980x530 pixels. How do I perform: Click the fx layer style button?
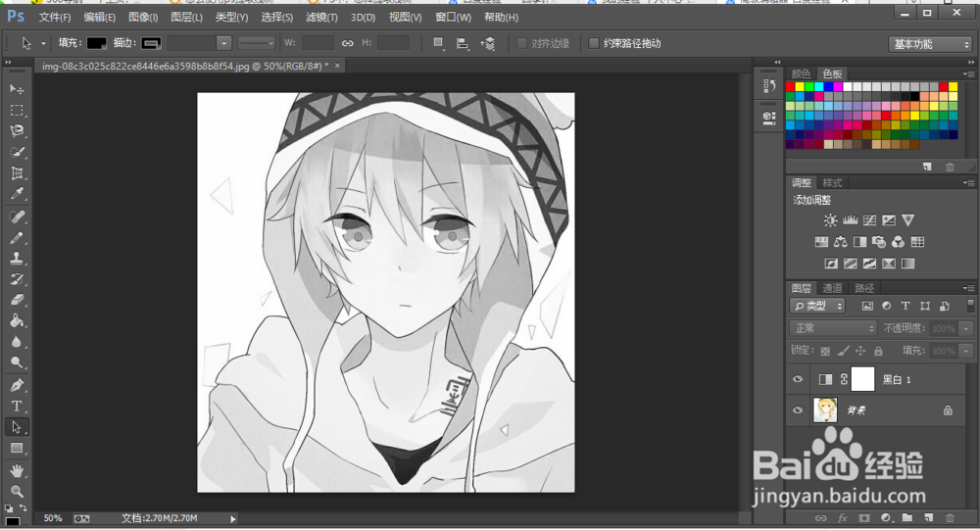click(x=843, y=517)
